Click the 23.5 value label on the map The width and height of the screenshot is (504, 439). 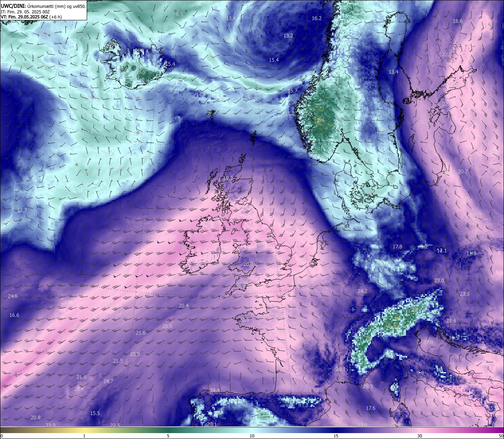pos(465,294)
